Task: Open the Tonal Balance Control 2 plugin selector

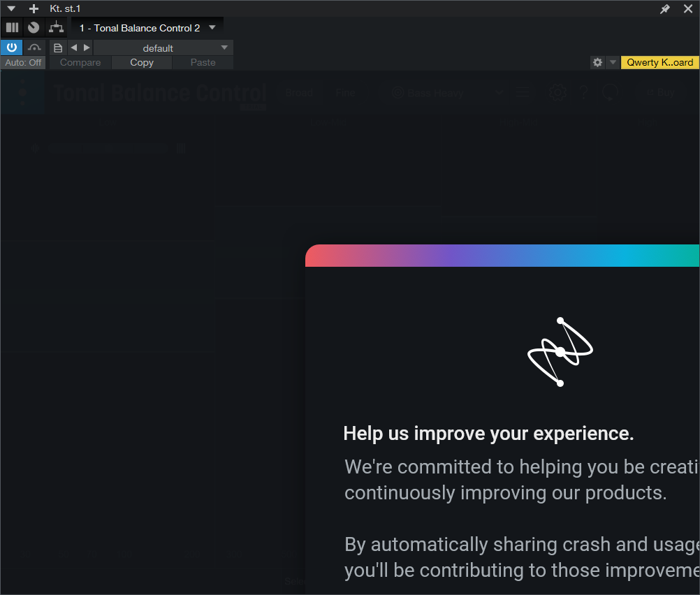Action: click(x=147, y=28)
